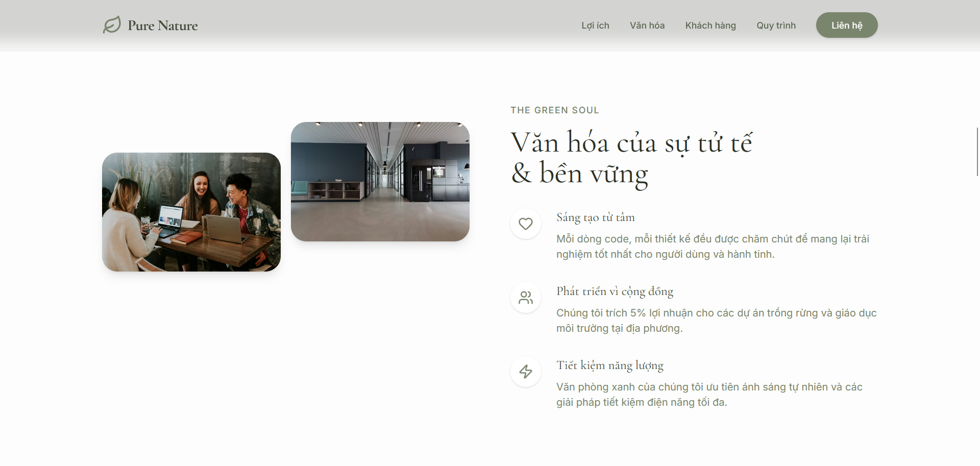Go to the Văn hóa section

[647, 26]
